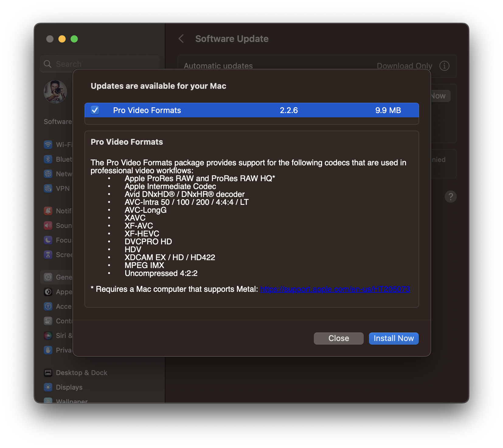Screen dimensions: 503x448
Task: Click the Uncompressed 4:2:2 entry
Action: click(161, 273)
